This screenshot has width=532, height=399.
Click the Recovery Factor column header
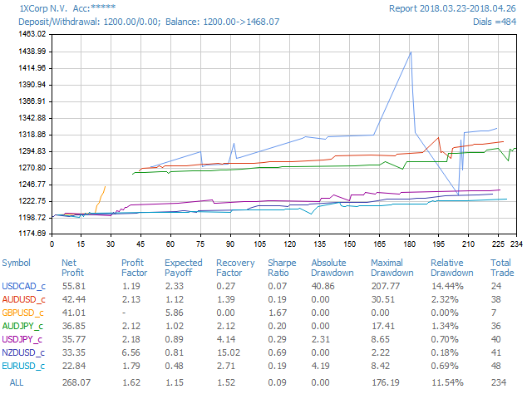coord(235,268)
